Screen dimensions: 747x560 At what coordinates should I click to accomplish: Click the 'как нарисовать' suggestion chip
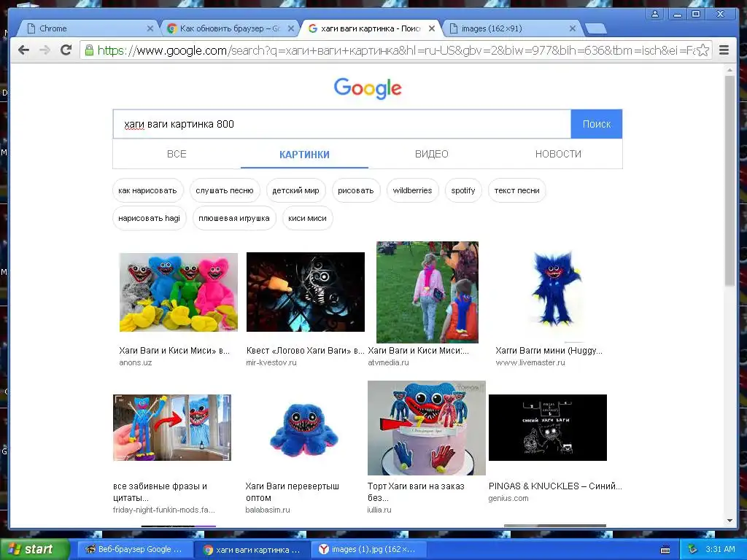coord(147,190)
